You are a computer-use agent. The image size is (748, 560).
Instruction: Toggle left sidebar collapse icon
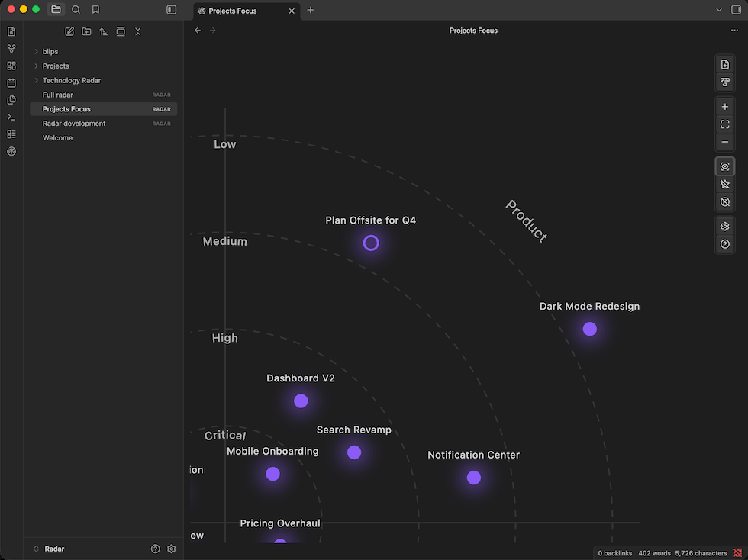tap(171, 10)
